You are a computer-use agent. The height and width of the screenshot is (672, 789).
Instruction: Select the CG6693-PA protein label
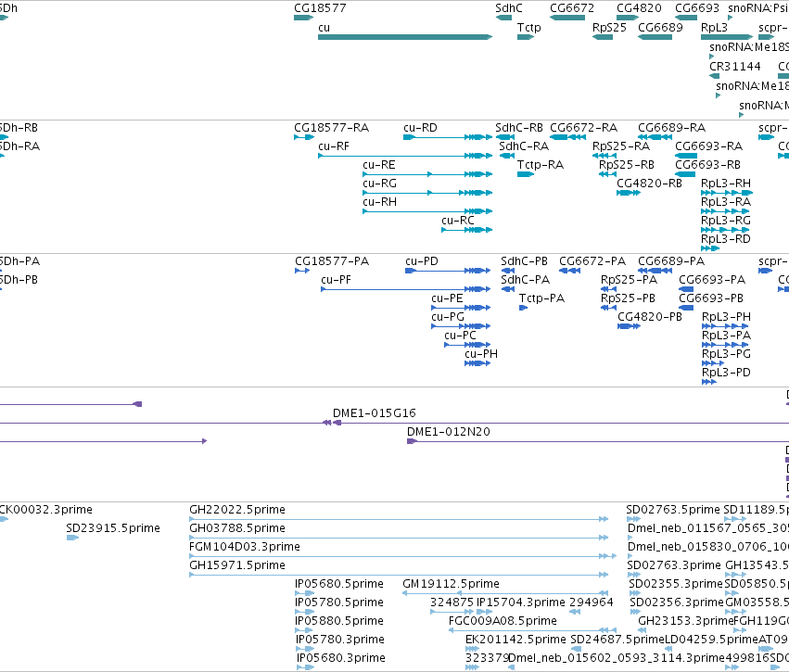[x=712, y=280]
